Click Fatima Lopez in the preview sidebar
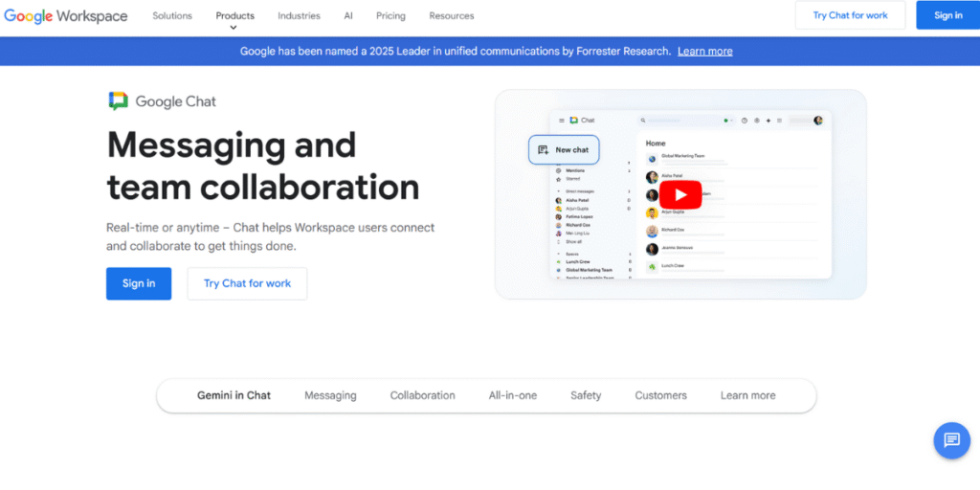Image resolution: width=980 pixels, height=490 pixels. point(578,216)
